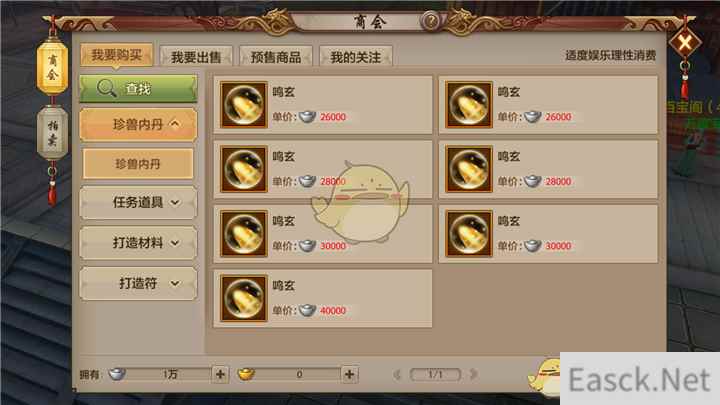The image size is (720, 405).
Task: Click the previous page arrow
Action: click(397, 374)
